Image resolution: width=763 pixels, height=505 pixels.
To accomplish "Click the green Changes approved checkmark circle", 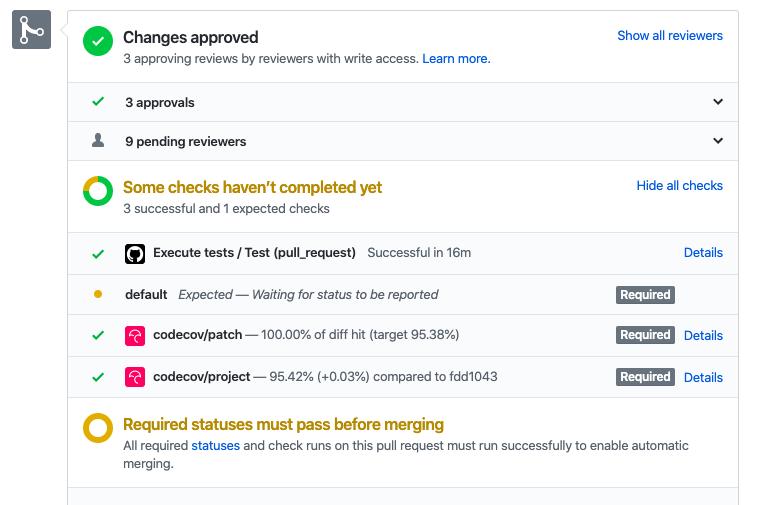I will (x=98, y=41).
